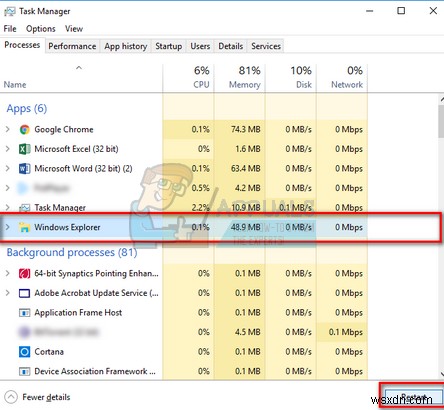This screenshot has height=410, width=444.
Task: Click the Application Frame Host icon
Action: [24, 313]
